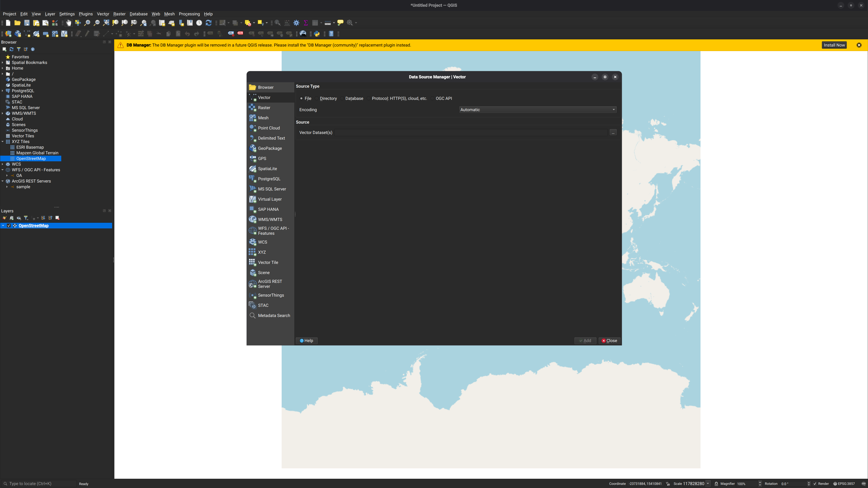Click the Help Contents question mark icon
This screenshot has width=868, height=488.
point(331,34)
